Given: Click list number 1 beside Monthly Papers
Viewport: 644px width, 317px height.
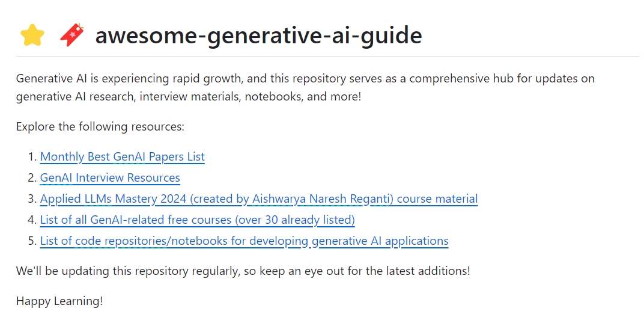Looking at the screenshot, I should point(32,157).
